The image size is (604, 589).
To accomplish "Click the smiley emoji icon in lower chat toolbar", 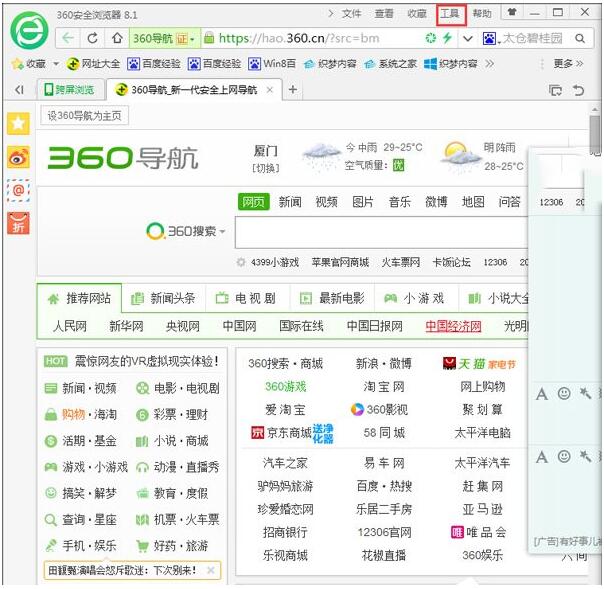I will click(564, 456).
